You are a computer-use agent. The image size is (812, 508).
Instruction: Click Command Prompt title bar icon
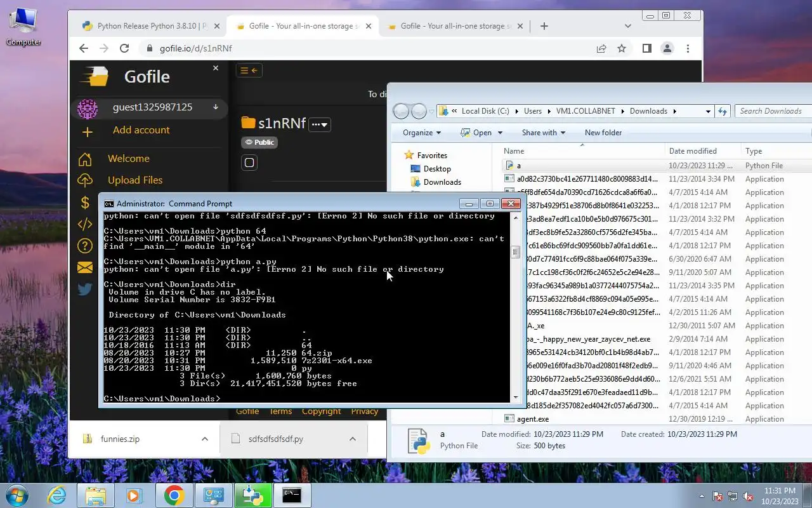coord(109,204)
